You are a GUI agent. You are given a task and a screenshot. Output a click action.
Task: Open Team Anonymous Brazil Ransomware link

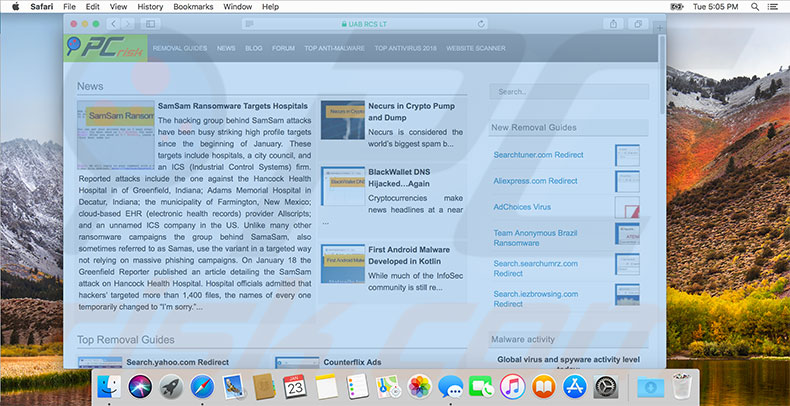pos(535,238)
